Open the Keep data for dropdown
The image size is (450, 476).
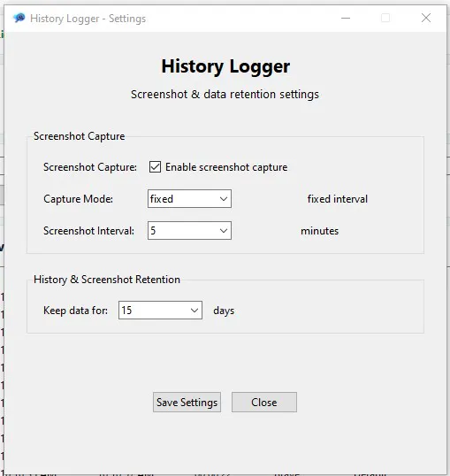click(160, 311)
